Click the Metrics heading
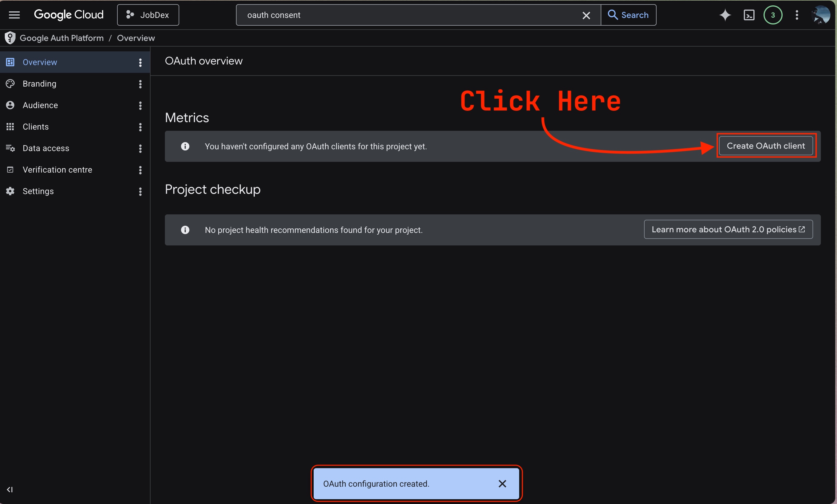The image size is (837, 504). tap(187, 118)
